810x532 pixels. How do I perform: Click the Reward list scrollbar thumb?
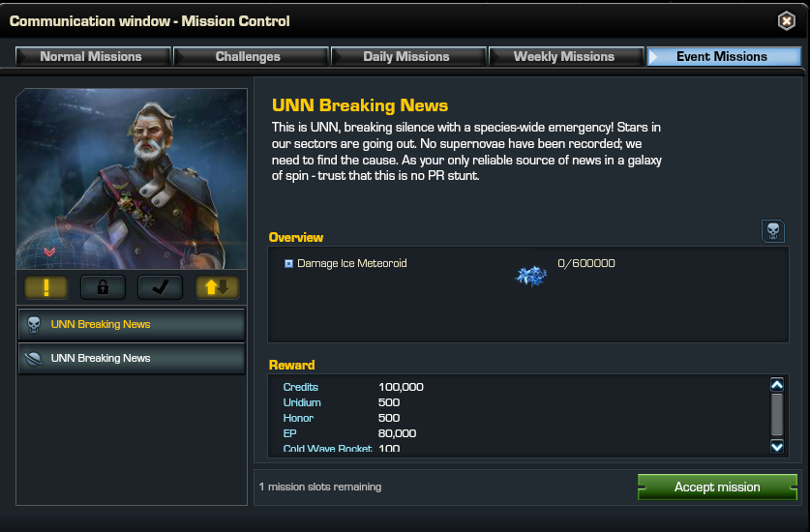pos(777,415)
